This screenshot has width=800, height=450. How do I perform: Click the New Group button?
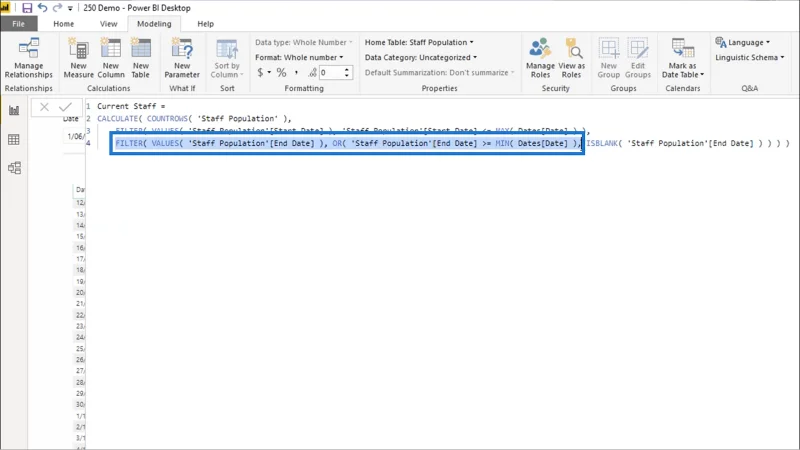[609, 58]
